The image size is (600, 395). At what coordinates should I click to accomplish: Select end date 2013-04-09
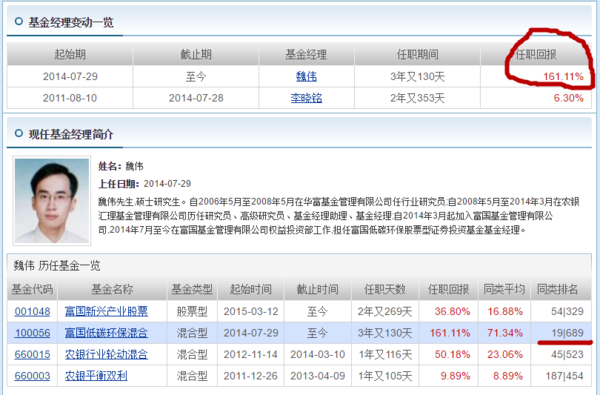318,376
